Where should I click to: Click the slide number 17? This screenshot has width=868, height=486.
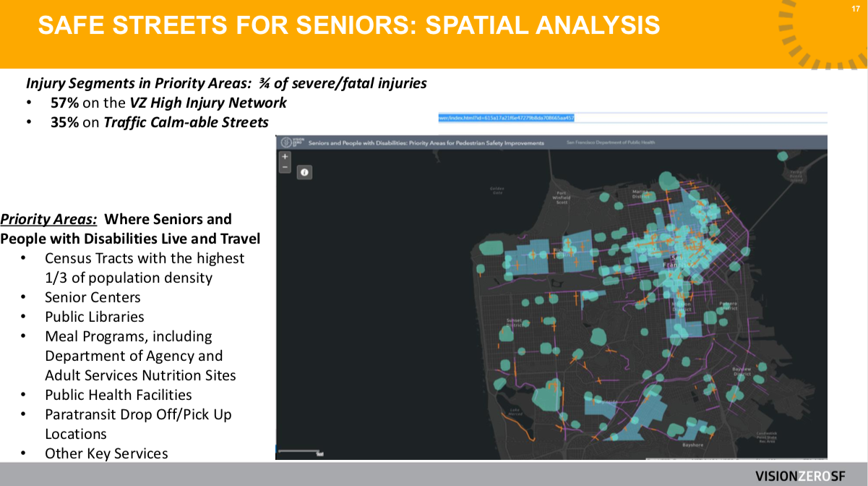(856, 8)
